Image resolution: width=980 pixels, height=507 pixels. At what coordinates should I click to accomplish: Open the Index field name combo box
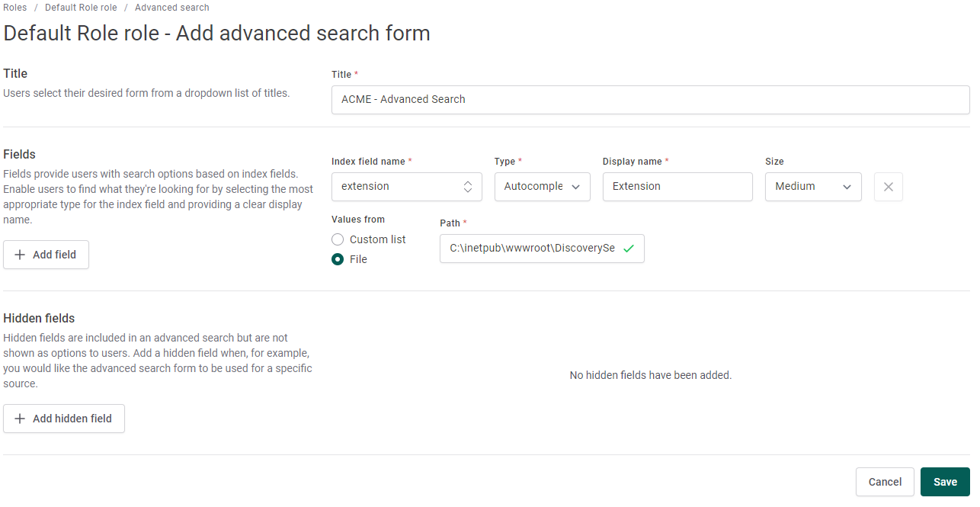(x=396, y=187)
